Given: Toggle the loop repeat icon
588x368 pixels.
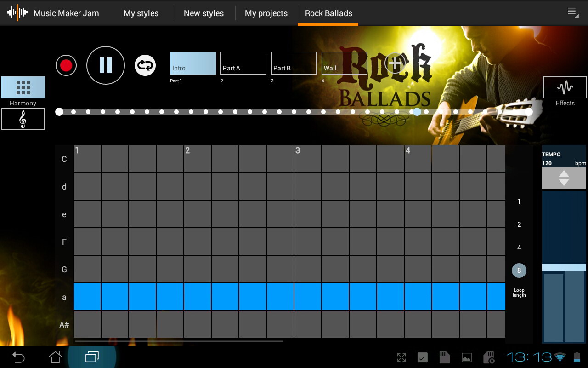Looking at the screenshot, I should tap(145, 65).
